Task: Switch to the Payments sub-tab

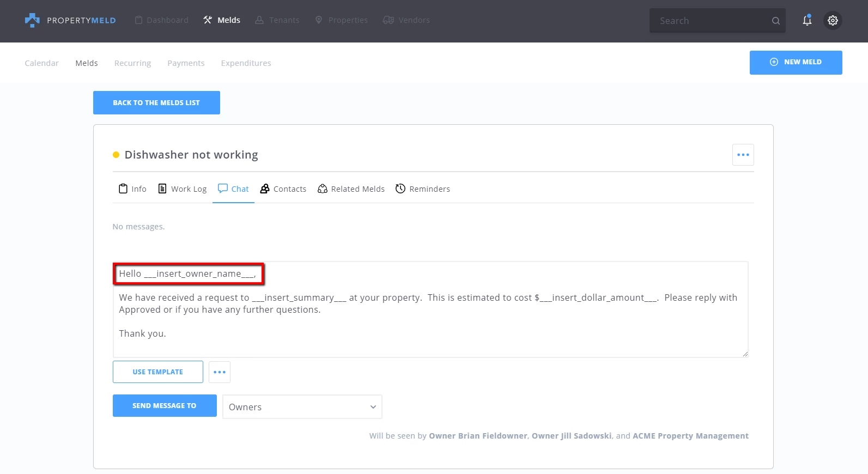Action: (186, 63)
